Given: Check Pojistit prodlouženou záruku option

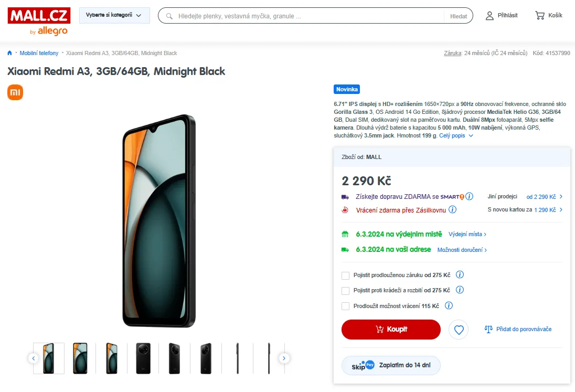Looking at the screenshot, I should [345, 276].
